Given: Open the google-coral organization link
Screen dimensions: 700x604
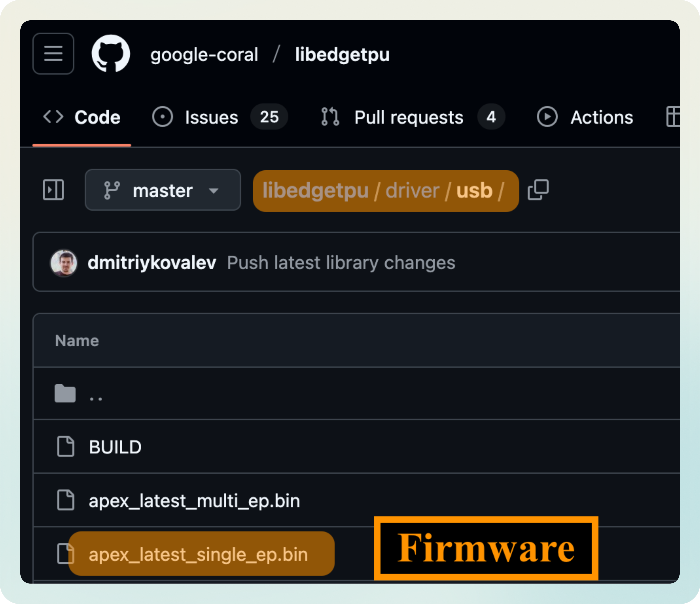Looking at the screenshot, I should [x=204, y=55].
